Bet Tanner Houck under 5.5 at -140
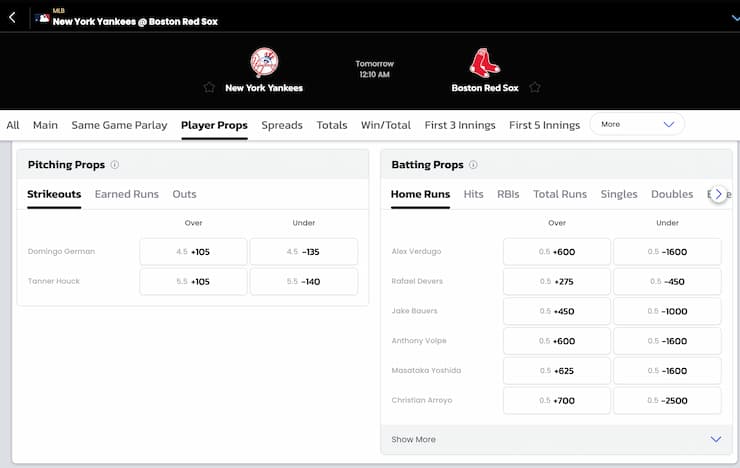This screenshot has height=468, width=740. 303,281
